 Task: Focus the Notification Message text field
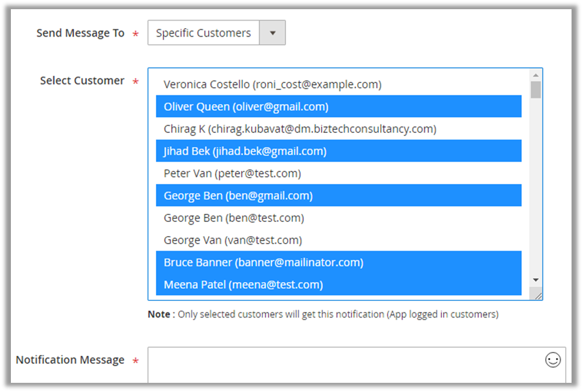tap(344, 367)
